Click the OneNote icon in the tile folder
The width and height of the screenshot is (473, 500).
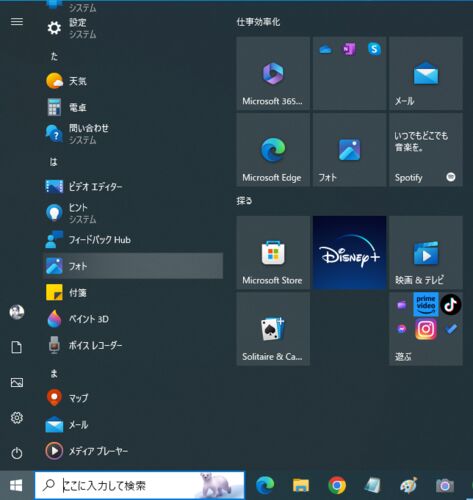click(x=349, y=49)
